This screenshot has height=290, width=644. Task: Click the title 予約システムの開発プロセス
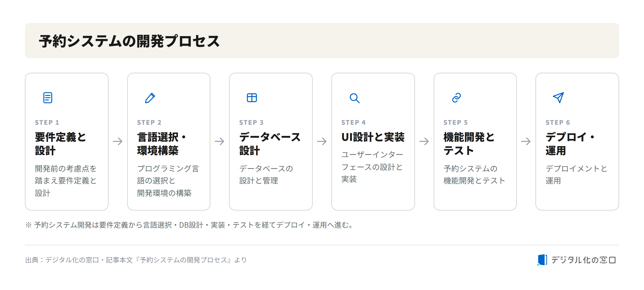pyautogui.click(x=129, y=41)
